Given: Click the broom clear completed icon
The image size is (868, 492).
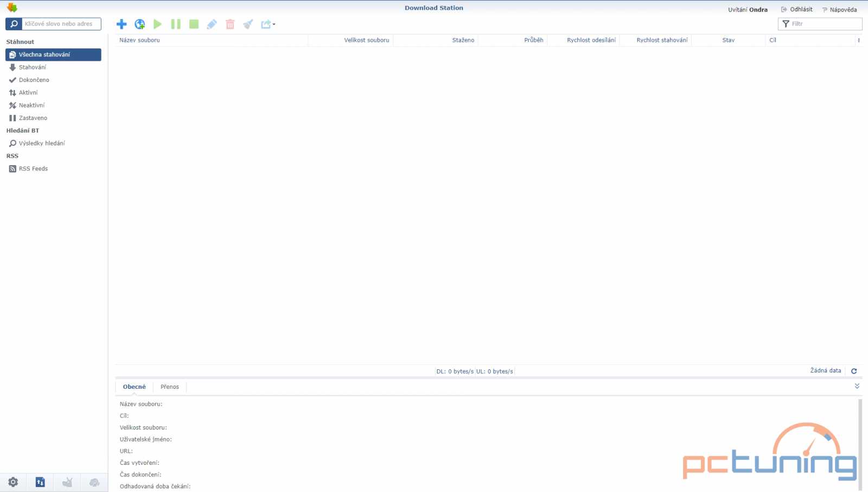Looking at the screenshot, I should 248,24.
